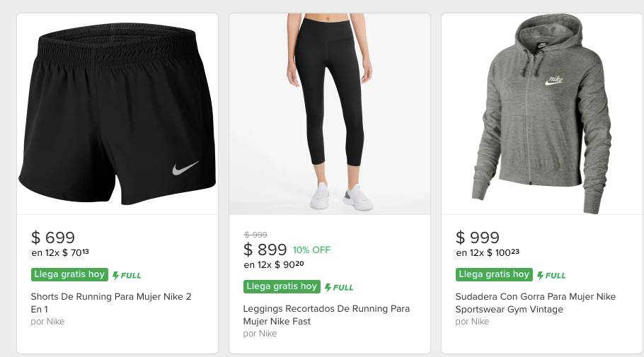The height and width of the screenshot is (357, 644).
Task: Click 'por Nike' seller under hoodie
Action: click(x=472, y=322)
